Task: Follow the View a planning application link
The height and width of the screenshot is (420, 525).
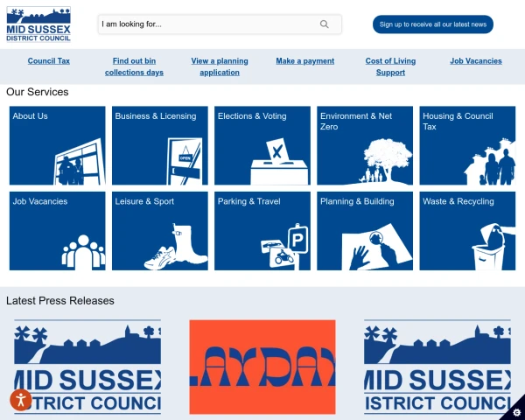Action: pyautogui.click(x=220, y=66)
